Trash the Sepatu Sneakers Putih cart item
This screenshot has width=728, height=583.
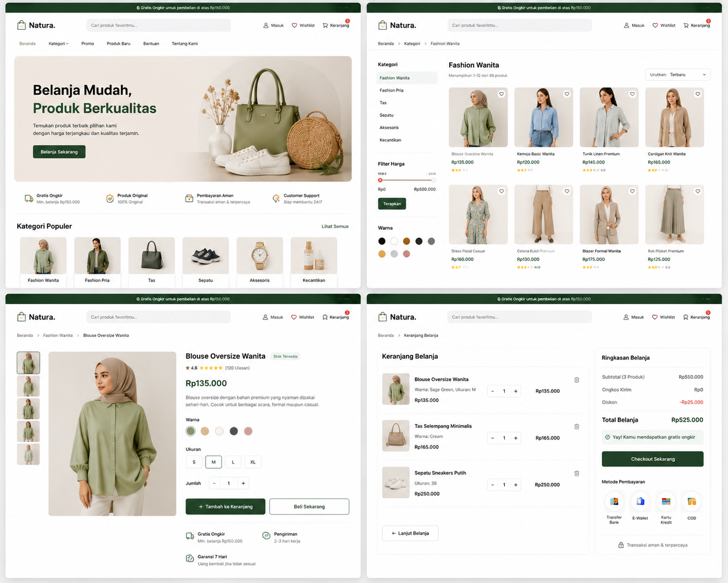coord(577,473)
